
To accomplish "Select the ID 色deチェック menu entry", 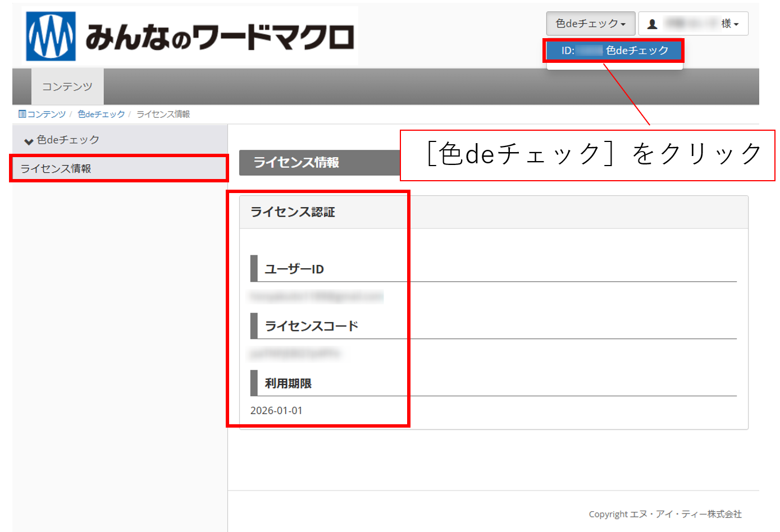I will (614, 51).
